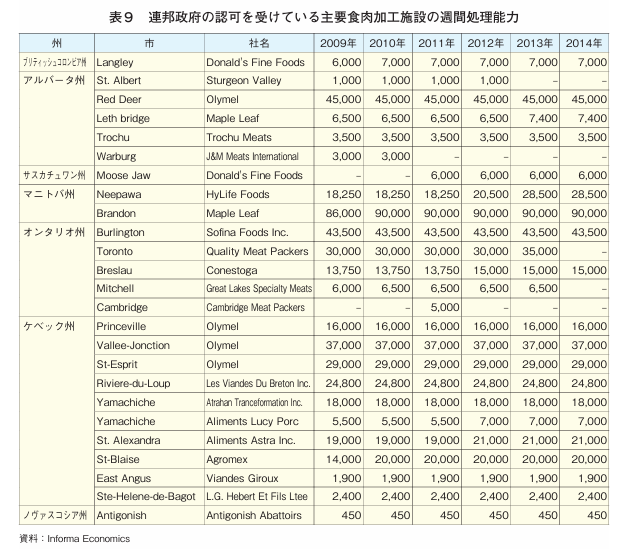Click the 州 column header
The height and width of the screenshot is (549, 629).
tap(57, 43)
